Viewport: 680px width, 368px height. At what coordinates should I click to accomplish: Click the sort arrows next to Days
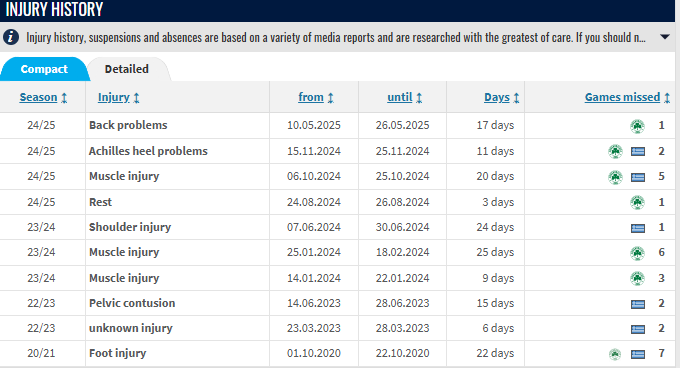(x=516, y=98)
